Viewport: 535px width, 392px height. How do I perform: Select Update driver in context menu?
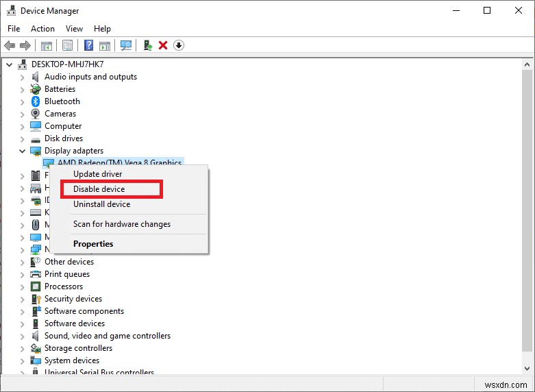click(x=97, y=174)
